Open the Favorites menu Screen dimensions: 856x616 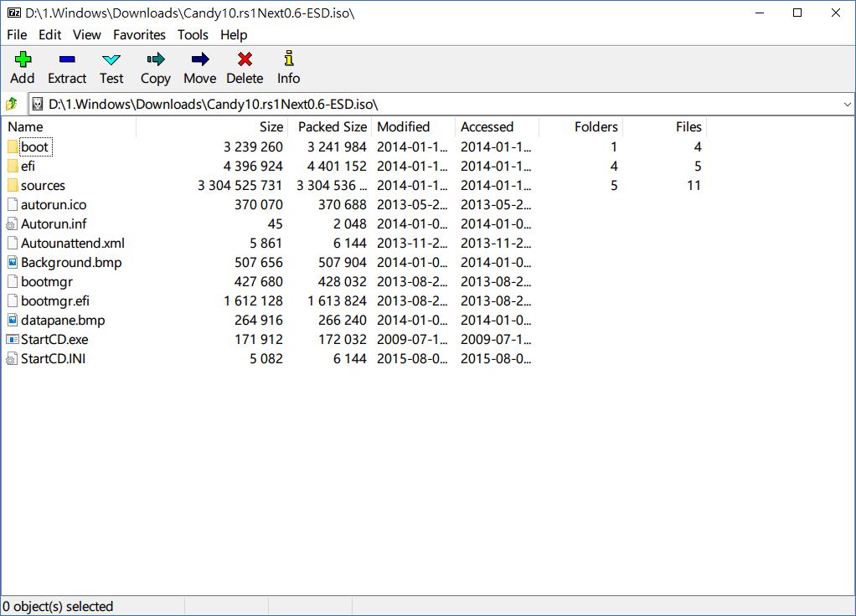139,35
